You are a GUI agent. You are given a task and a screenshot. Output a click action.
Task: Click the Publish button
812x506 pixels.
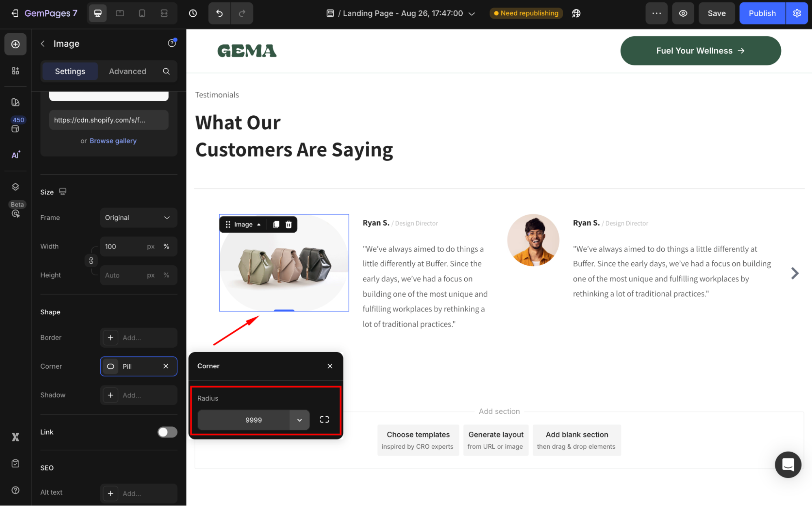(x=762, y=13)
